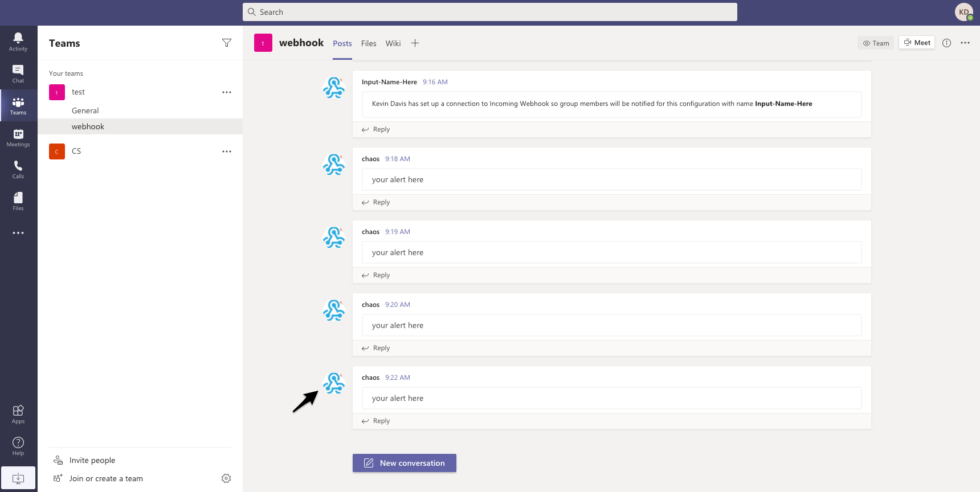Open KD profile avatar menu
Viewport: 980px width, 492px height.
(x=964, y=12)
